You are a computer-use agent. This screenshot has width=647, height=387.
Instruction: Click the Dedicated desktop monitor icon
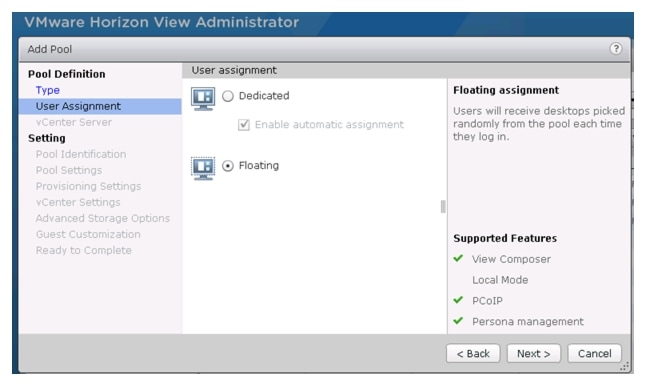click(x=203, y=99)
